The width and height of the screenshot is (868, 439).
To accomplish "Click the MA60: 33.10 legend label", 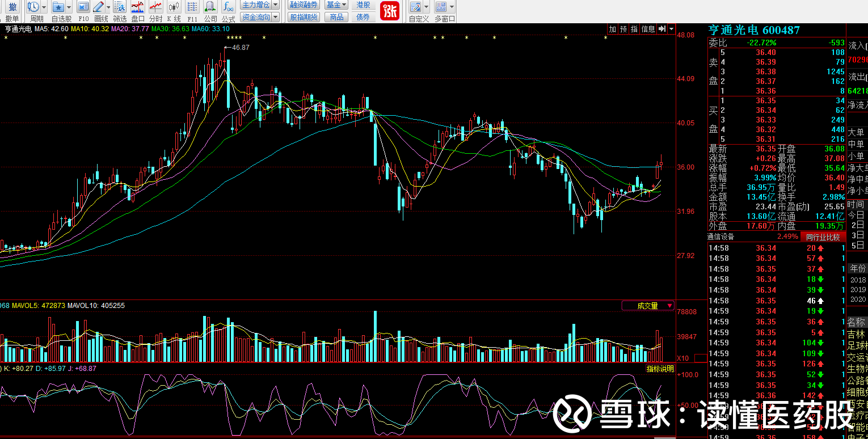I will point(210,29).
